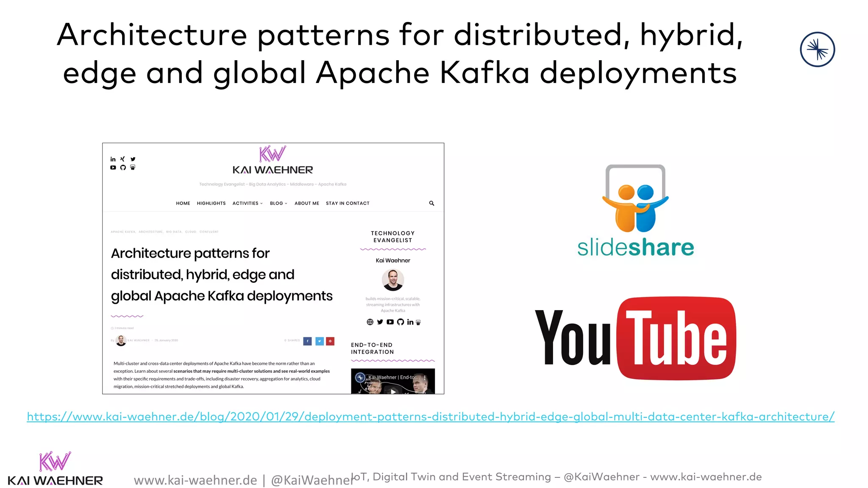Expand the ACTIVITIES dropdown menu
This screenshot has width=868, height=488.
tap(248, 203)
